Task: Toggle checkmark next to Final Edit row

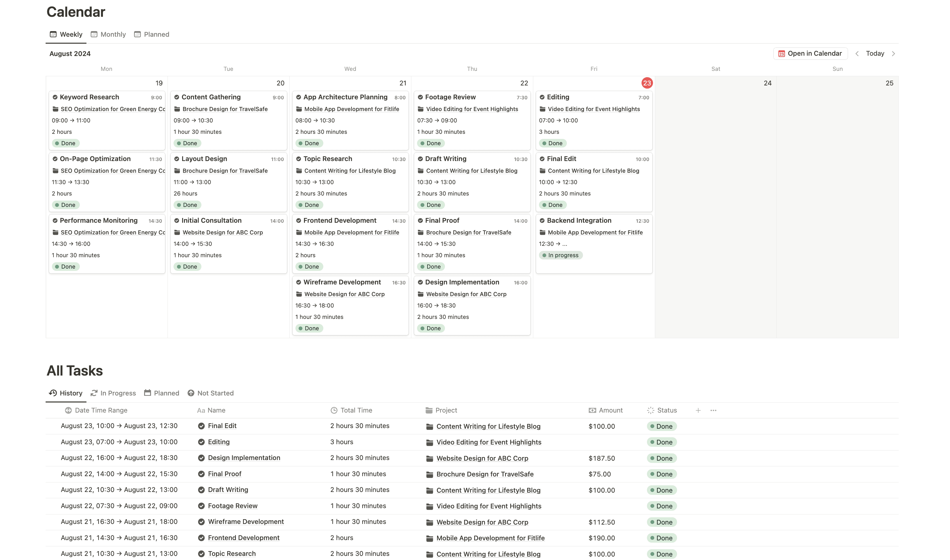Action: click(201, 426)
